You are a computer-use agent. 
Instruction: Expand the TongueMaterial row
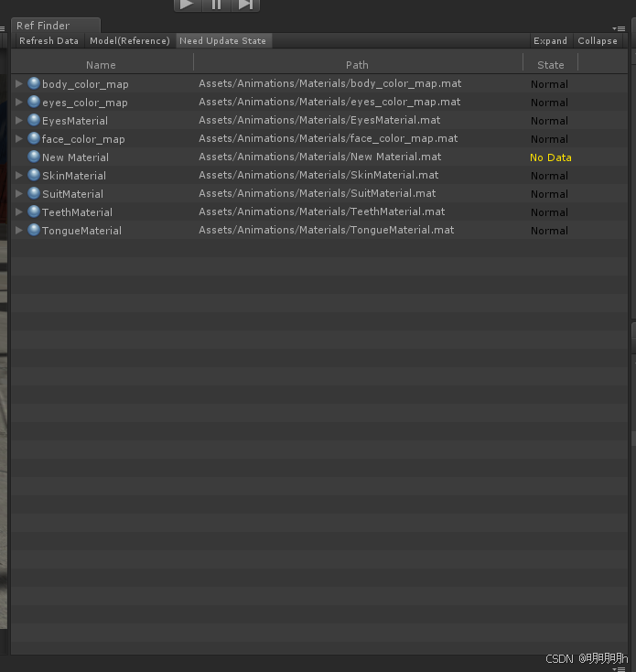tap(19, 230)
